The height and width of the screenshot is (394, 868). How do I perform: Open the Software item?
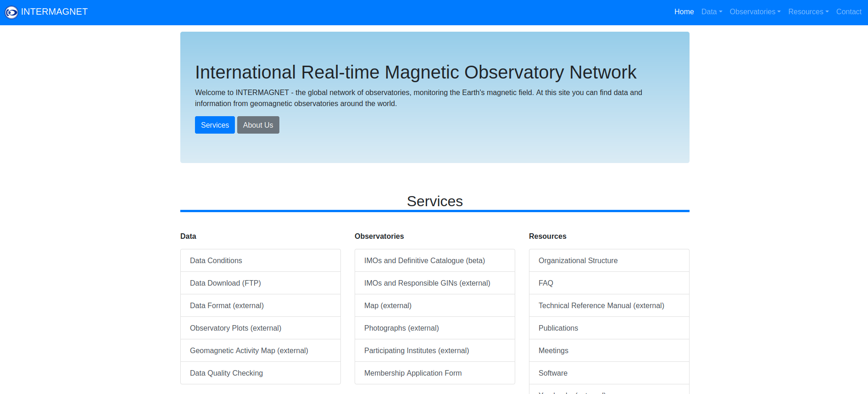pyautogui.click(x=609, y=373)
